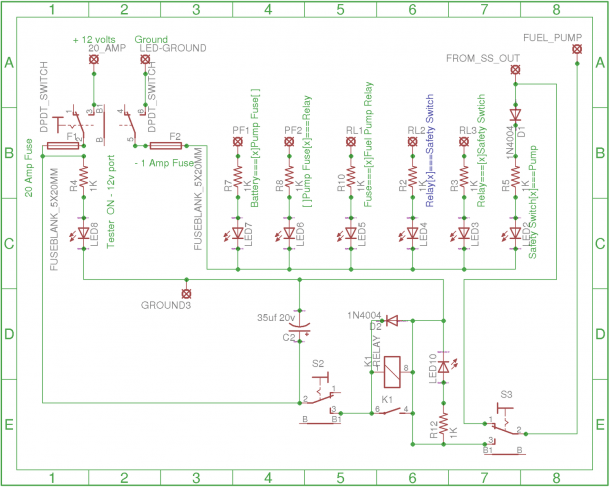Select the D2 1N4004 diode symbol

click(391, 321)
